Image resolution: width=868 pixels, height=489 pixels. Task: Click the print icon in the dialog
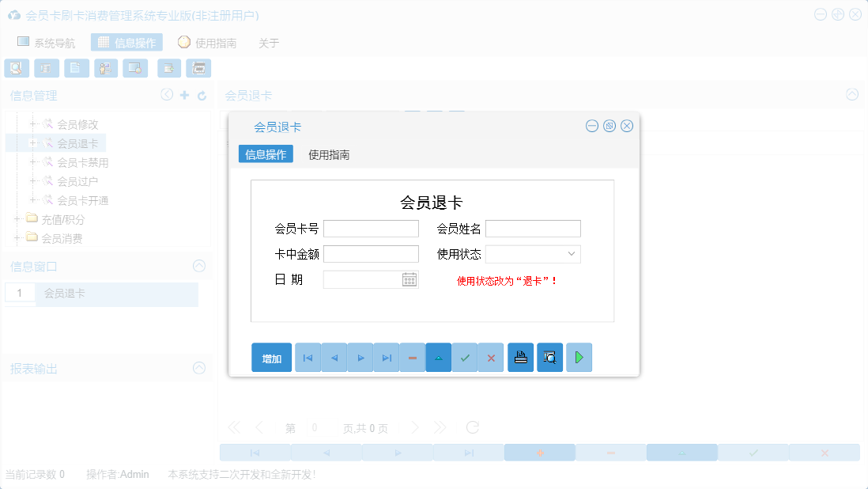[x=520, y=357]
